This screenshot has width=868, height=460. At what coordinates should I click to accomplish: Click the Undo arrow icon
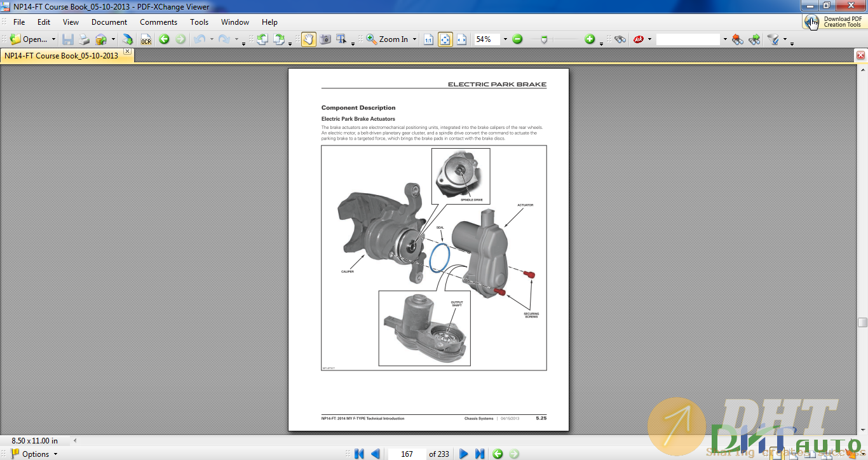pyautogui.click(x=200, y=39)
